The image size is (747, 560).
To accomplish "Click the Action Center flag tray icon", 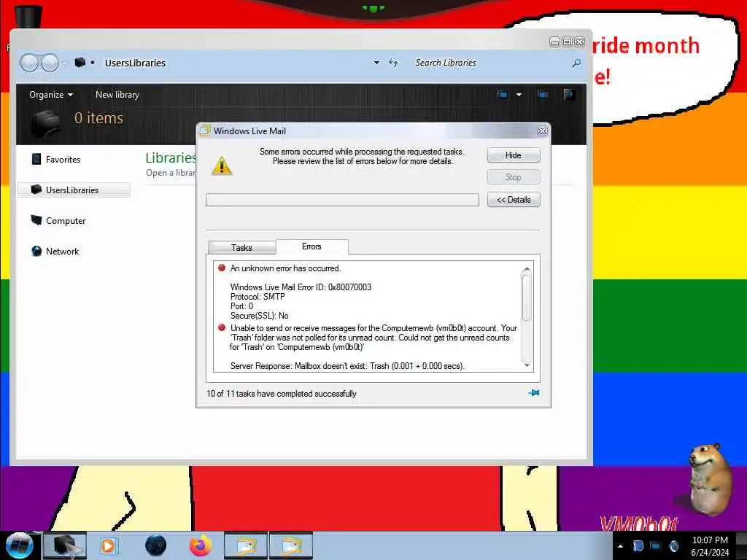I will click(x=638, y=545).
